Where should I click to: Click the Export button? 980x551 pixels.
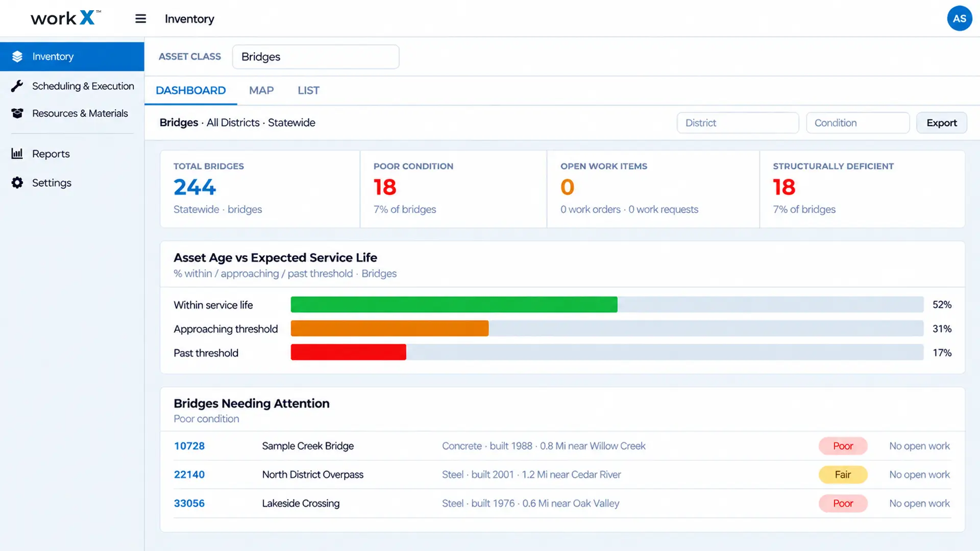pyautogui.click(x=941, y=123)
